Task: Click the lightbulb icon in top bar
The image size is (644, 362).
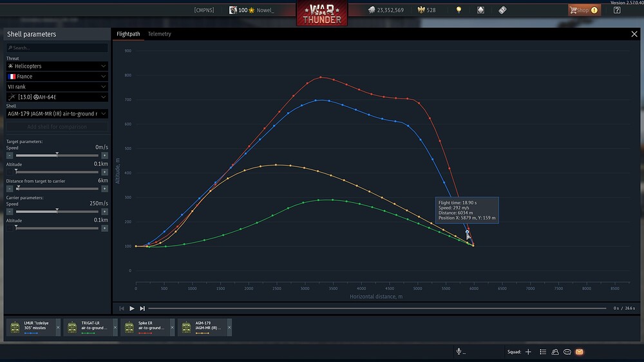Action: (x=459, y=10)
